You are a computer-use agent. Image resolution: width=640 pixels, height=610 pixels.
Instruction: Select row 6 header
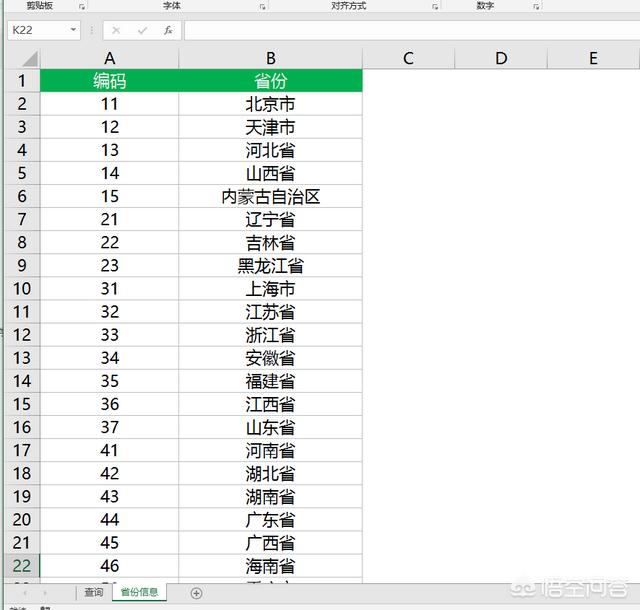click(x=22, y=196)
